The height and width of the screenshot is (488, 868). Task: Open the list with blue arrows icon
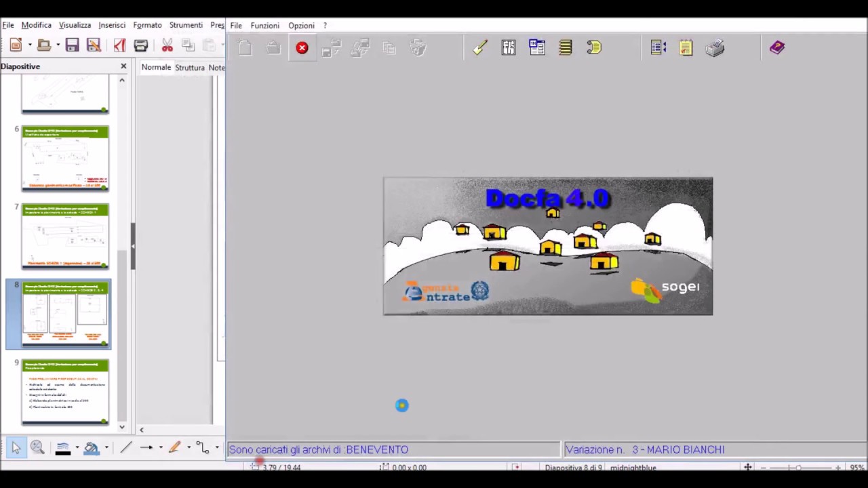(x=658, y=47)
